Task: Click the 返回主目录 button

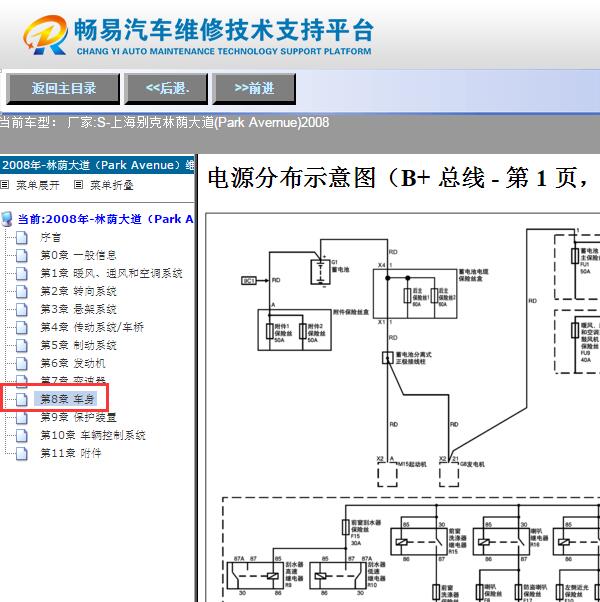Action: click(63, 88)
